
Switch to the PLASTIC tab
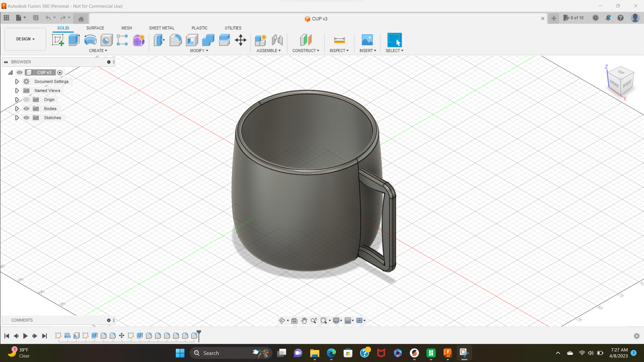point(199,28)
